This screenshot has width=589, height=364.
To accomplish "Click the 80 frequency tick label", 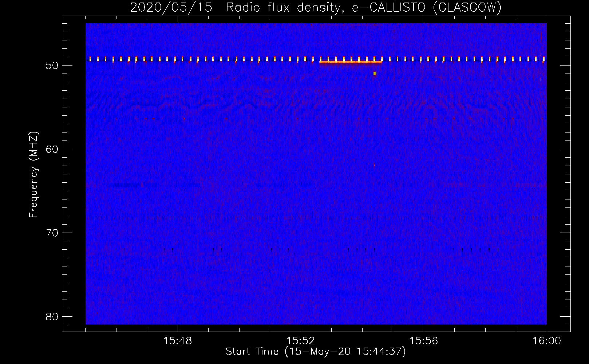I will click(52, 317).
